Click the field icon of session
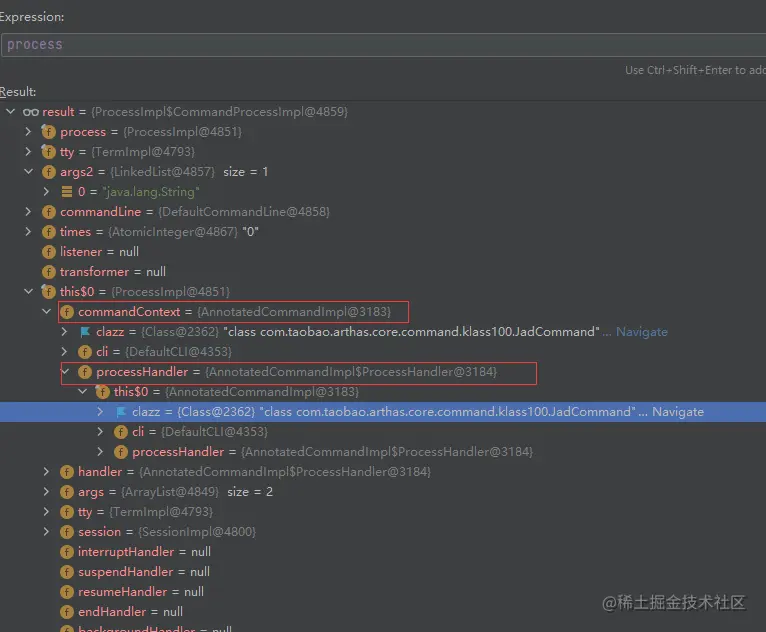This screenshot has height=632, width=766. pyautogui.click(x=66, y=532)
